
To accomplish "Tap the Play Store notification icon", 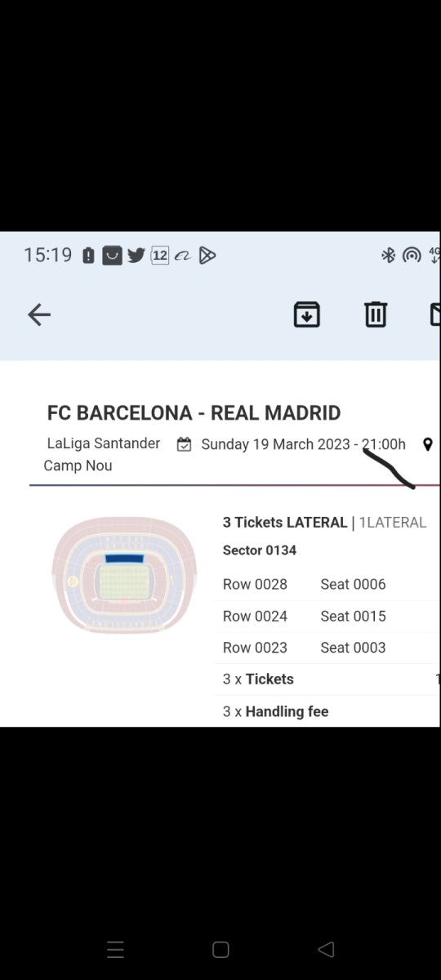I will 207,256.
